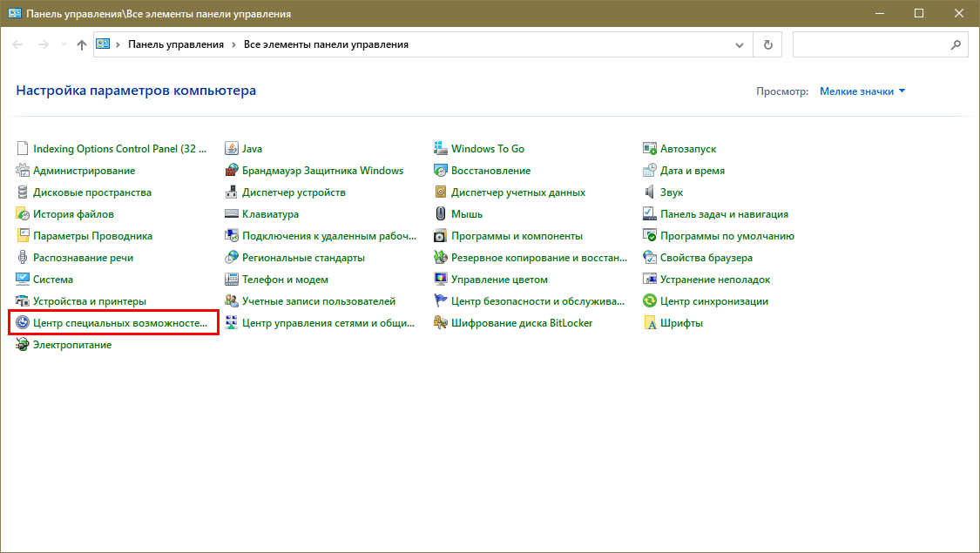The image size is (980, 553).
Task: Open the Звук speaker icon
Action: coord(650,192)
